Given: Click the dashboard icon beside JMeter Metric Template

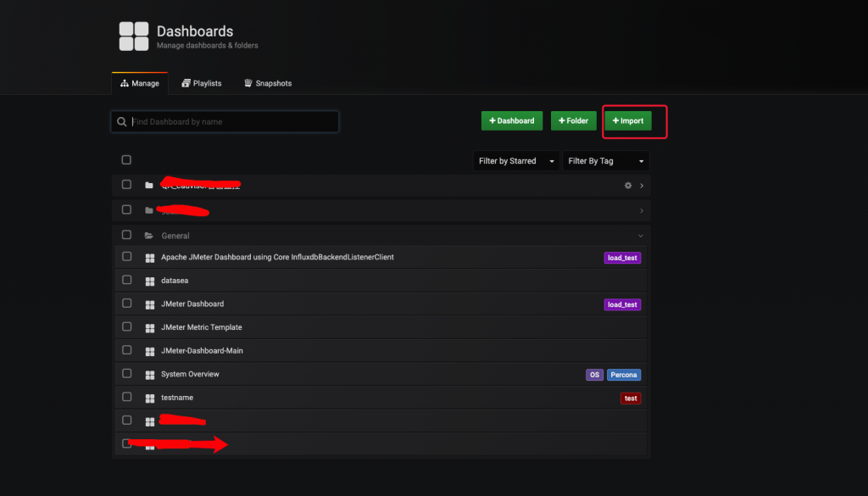Looking at the screenshot, I should click(x=150, y=327).
